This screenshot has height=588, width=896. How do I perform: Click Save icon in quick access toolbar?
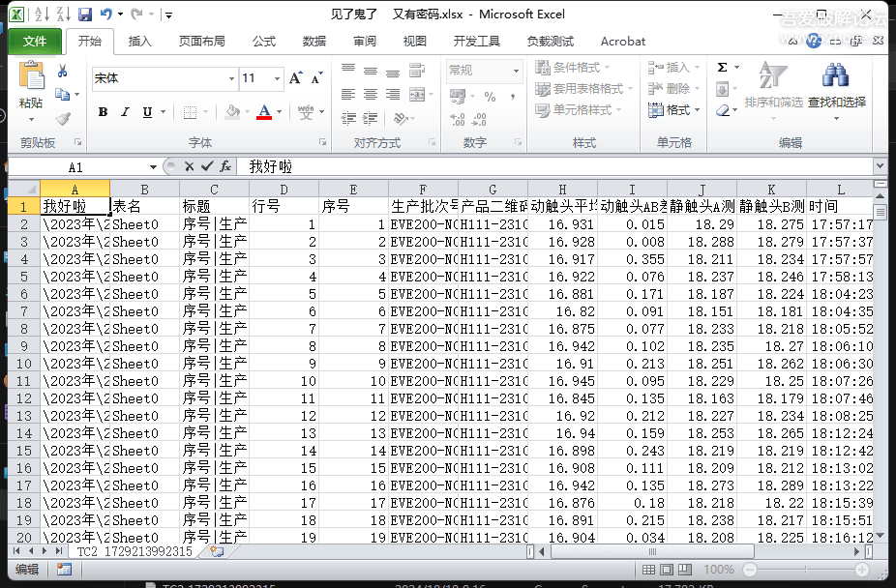[x=85, y=15]
